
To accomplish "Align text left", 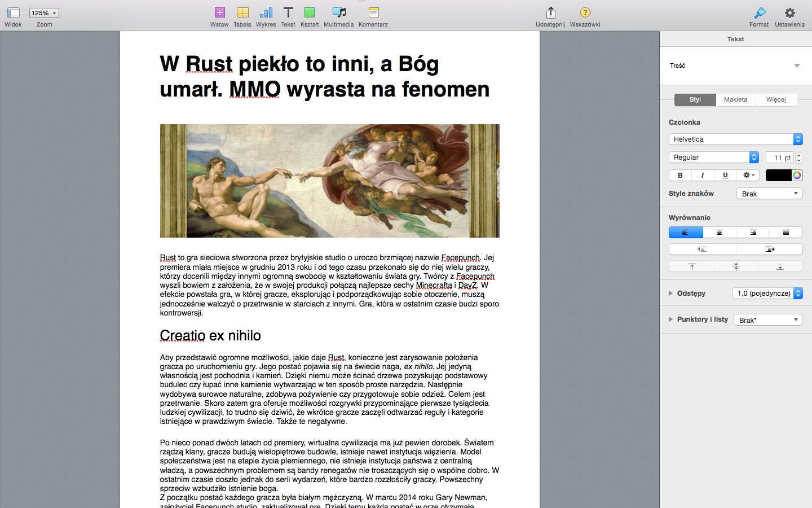I will click(x=686, y=233).
